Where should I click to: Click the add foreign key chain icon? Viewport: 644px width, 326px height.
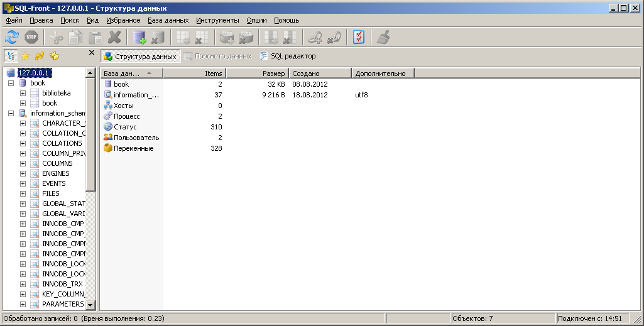[x=315, y=37]
